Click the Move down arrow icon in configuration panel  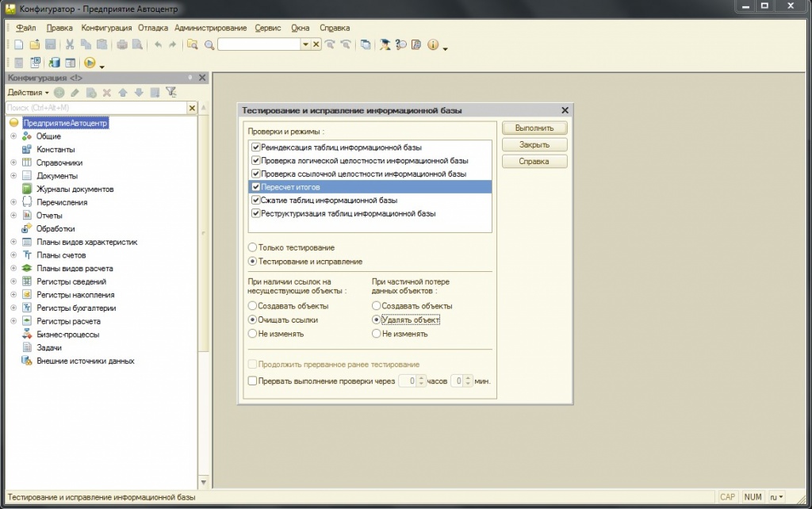139,93
